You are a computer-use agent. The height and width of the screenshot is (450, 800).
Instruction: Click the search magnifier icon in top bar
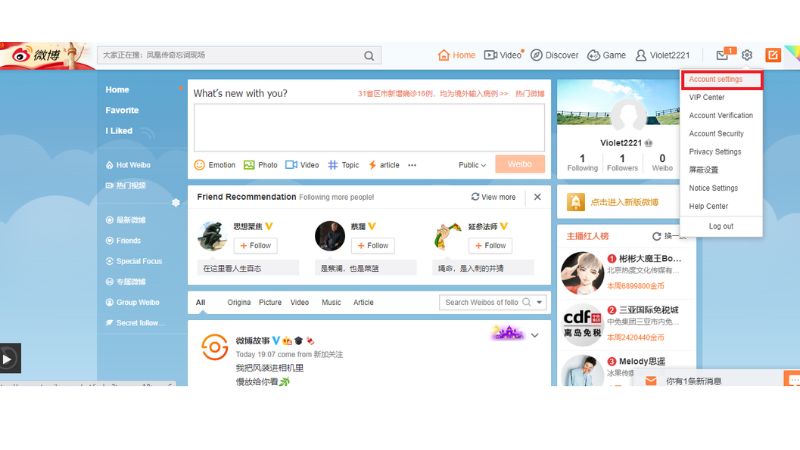pyautogui.click(x=369, y=56)
